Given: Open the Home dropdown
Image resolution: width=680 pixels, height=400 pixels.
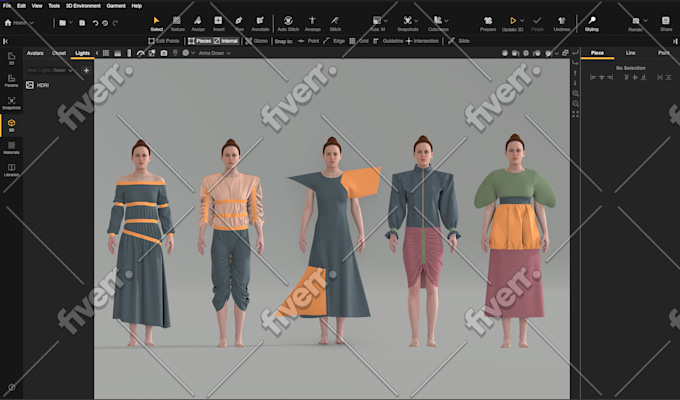Looking at the screenshot, I should (x=19, y=23).
